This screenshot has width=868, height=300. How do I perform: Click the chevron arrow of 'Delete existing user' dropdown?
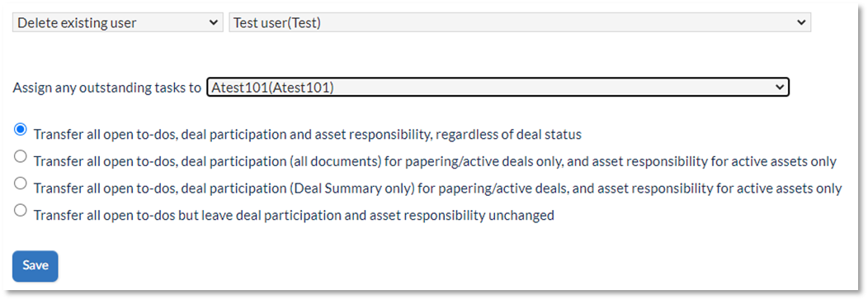pyautogui.click(x=213, y=23)
